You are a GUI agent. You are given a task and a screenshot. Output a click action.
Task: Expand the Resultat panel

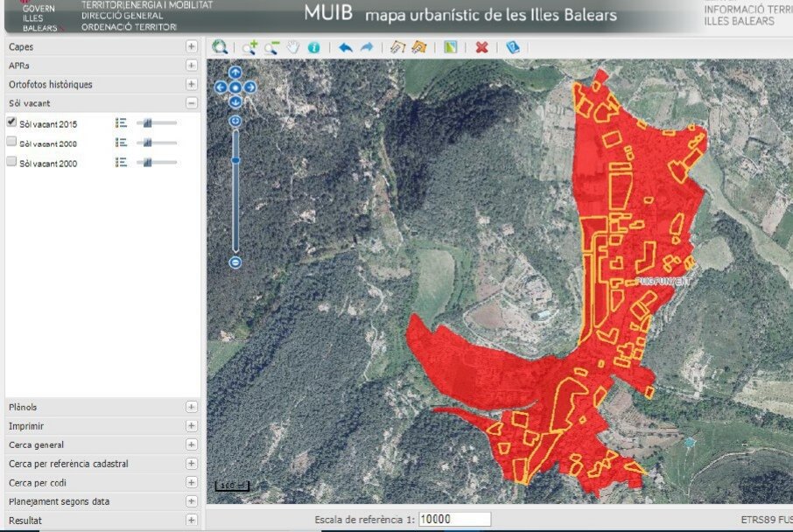pos(191,520)
